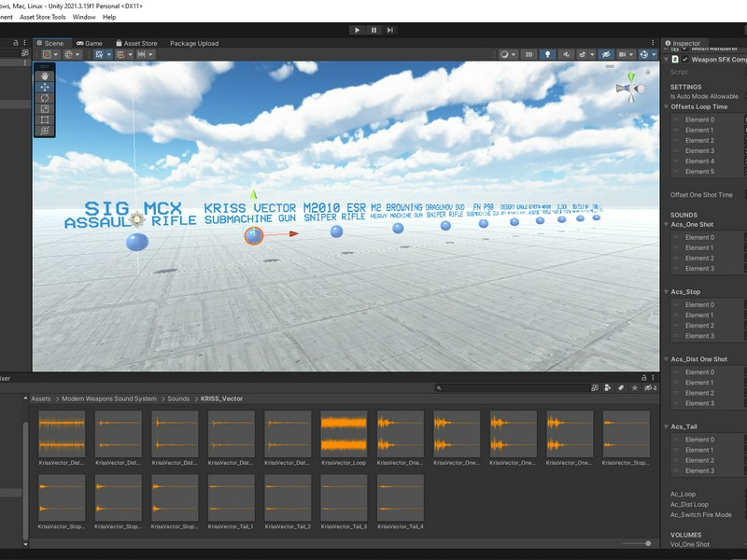Click the Scene view panel options menu
747x560 pixels.
653,43
